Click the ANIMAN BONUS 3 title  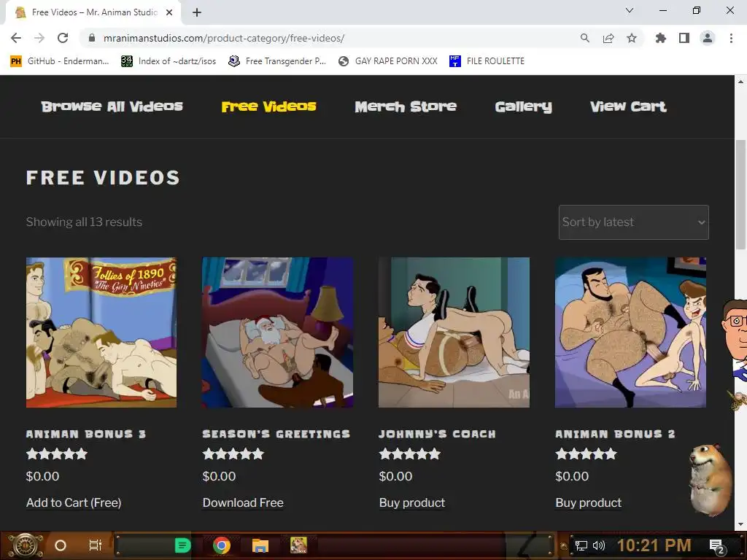pos(86,434)
